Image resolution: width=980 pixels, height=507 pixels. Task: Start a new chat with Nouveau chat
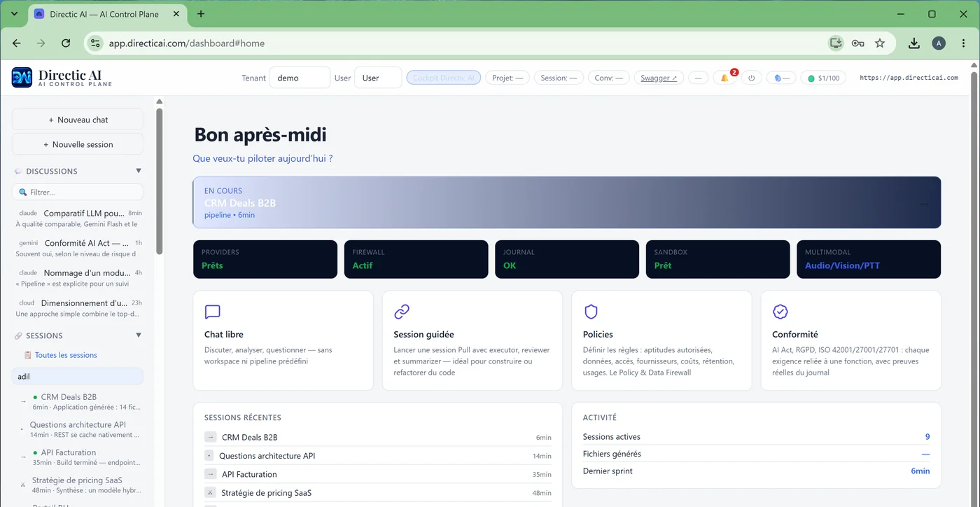(78, 120)
